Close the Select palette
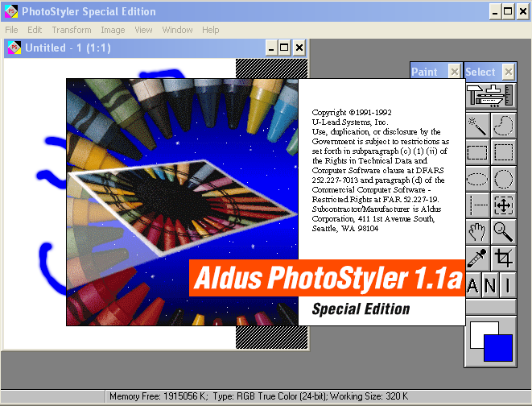The height and width of the screenshot is (406, 532). click(x=508, y=72)
